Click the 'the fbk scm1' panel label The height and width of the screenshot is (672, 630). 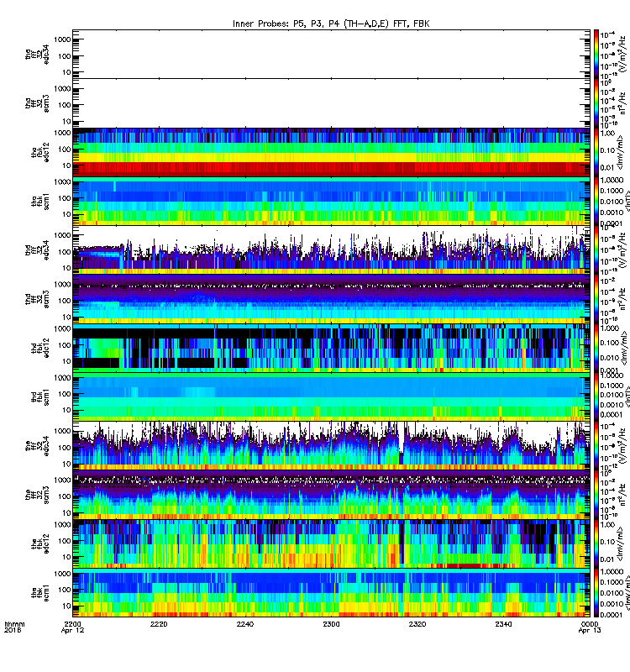[40, 593]
